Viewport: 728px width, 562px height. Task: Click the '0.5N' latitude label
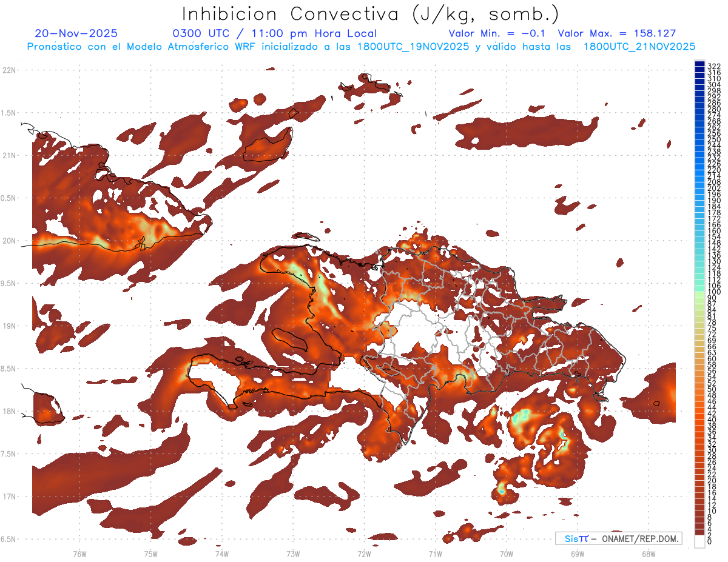(x=9, y=198)
